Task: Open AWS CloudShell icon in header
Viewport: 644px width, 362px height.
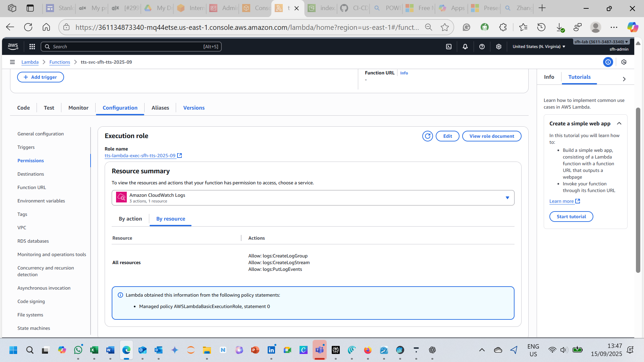Action: (x=449, y=47)
